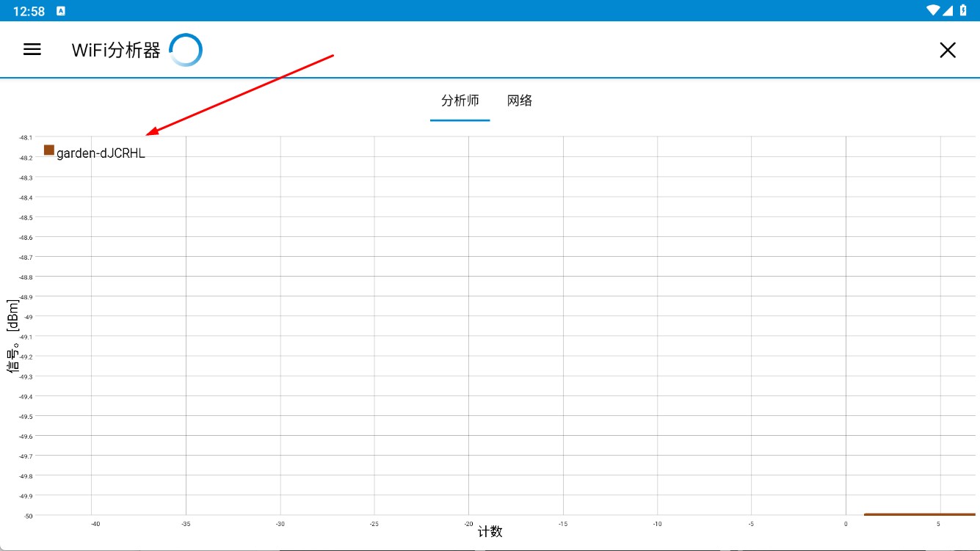Tap the battery status icon

[963, 10]
